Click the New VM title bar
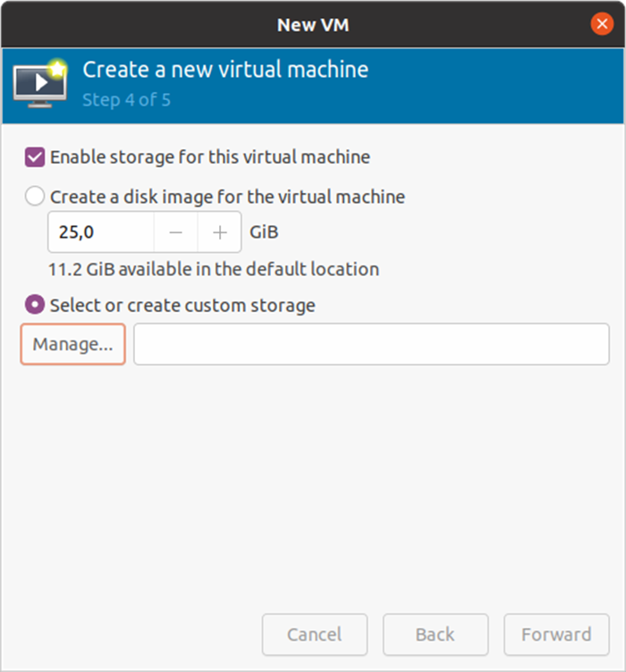626x672 pixels. pyautogui.click(x=312, y=24)
